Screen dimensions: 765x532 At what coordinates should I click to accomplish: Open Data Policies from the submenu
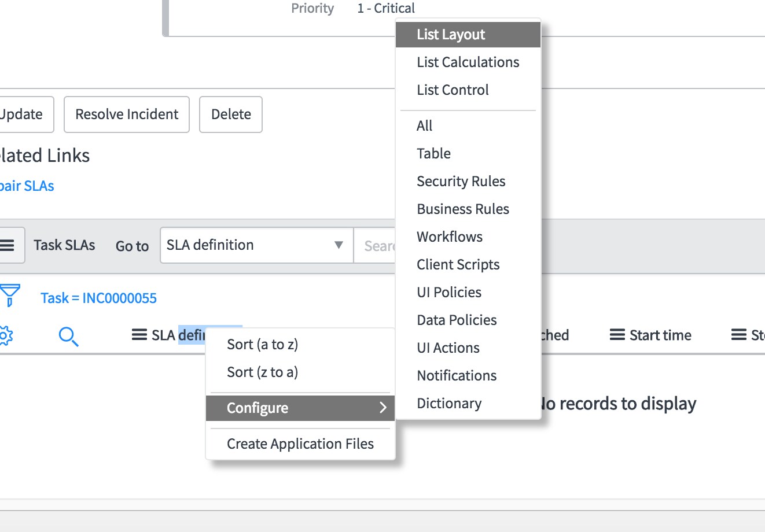(468, 320)
